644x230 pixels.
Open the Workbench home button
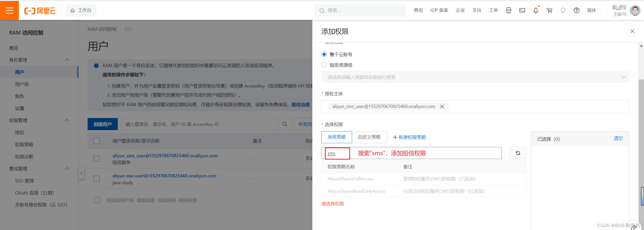click(x=81, y=10)
